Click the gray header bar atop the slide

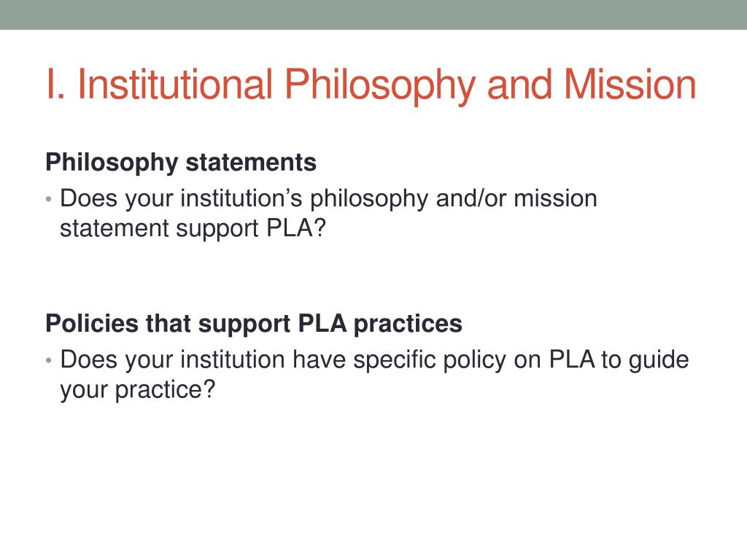373,15
